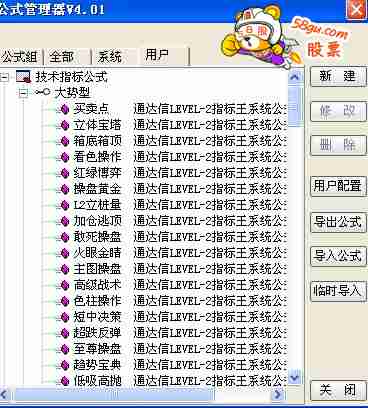The height and width of the screenshot is (408, 368).
Task: Click the 红绿博弈 formula icon
Action: (x=64, y=173)
